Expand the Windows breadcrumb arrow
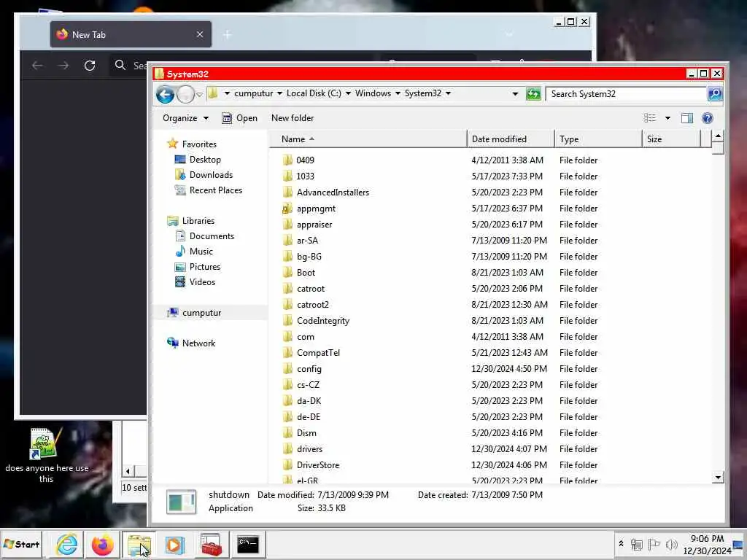Viewport: 747px width, 560px height. (398, 93)
